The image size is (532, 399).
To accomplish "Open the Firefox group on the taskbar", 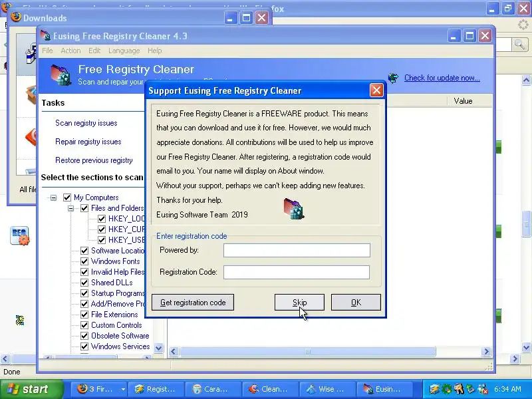I will (x=97, y=389).
